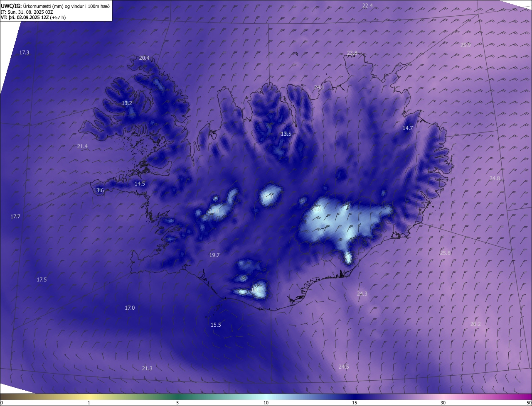Click the 'VT: þri. 02.09.2025 12Z' line
This screenshot has width=532, height=406.
tap(33, 17)
